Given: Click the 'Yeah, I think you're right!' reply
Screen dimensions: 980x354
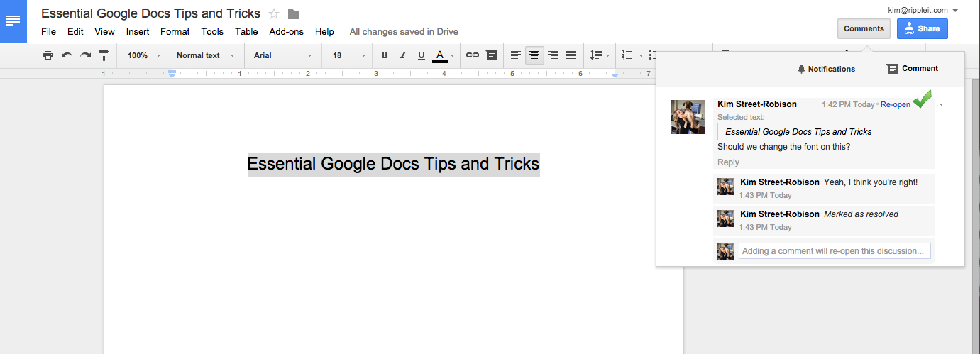Looking at the screenshot, I should pos(871,182).
